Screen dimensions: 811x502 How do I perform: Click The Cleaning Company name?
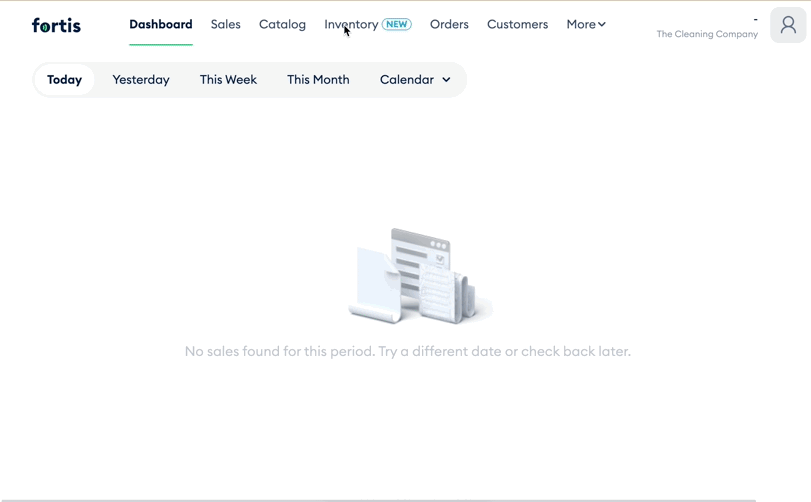point(707,34)
